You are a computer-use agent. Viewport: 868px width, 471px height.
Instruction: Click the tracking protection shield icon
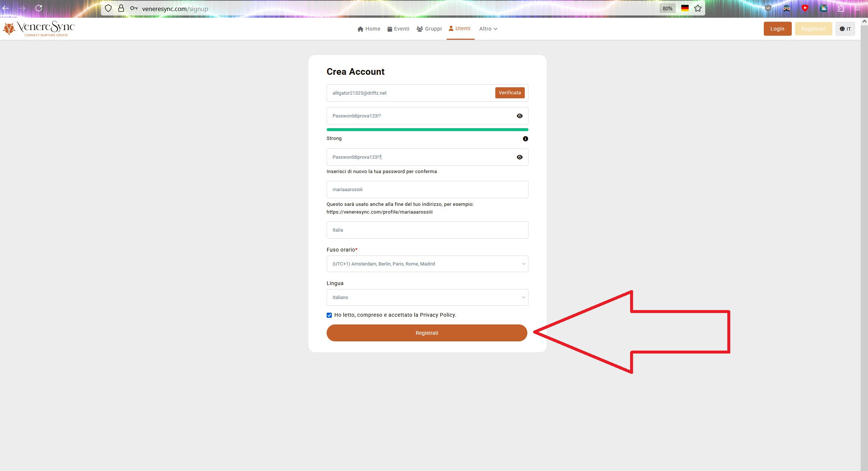pyautogui.click(x=108, y=8)
